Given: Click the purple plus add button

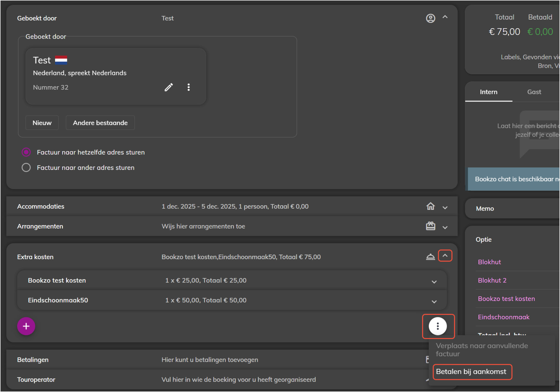Looking at the screenshot, I should click(26, 326).
